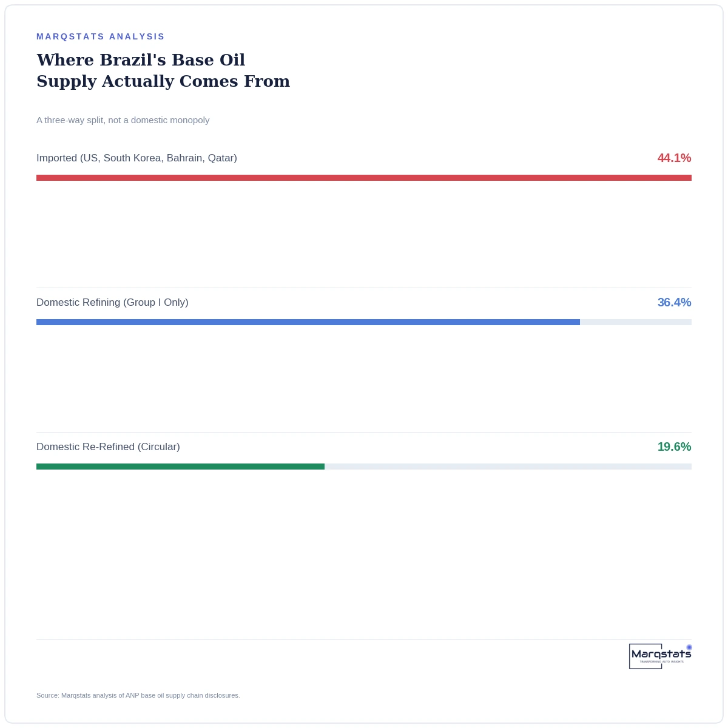Click the Source footnote text
The image size is (728, 728).
tap(138, 695)
